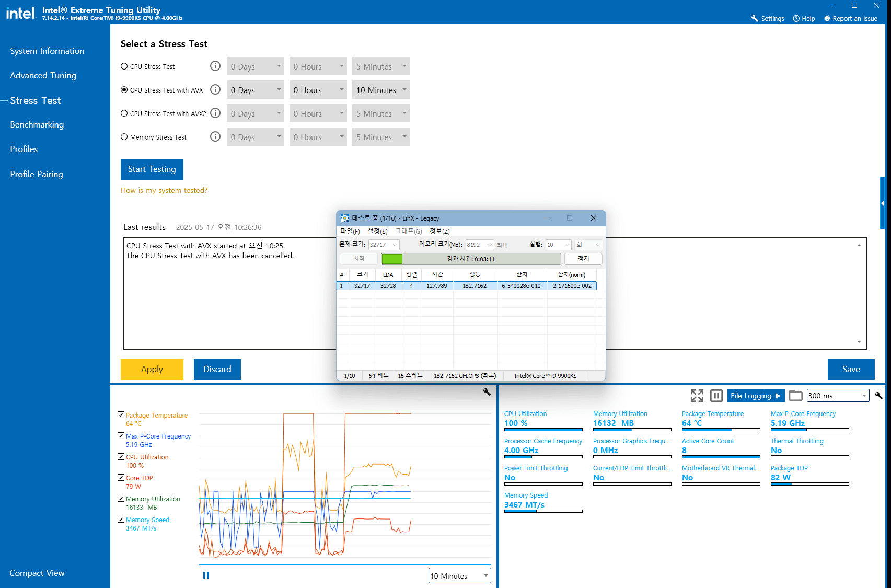This screenshot has width=891, height=588.
Task: Open graph settings wrench above the chart
Action: 487,392
